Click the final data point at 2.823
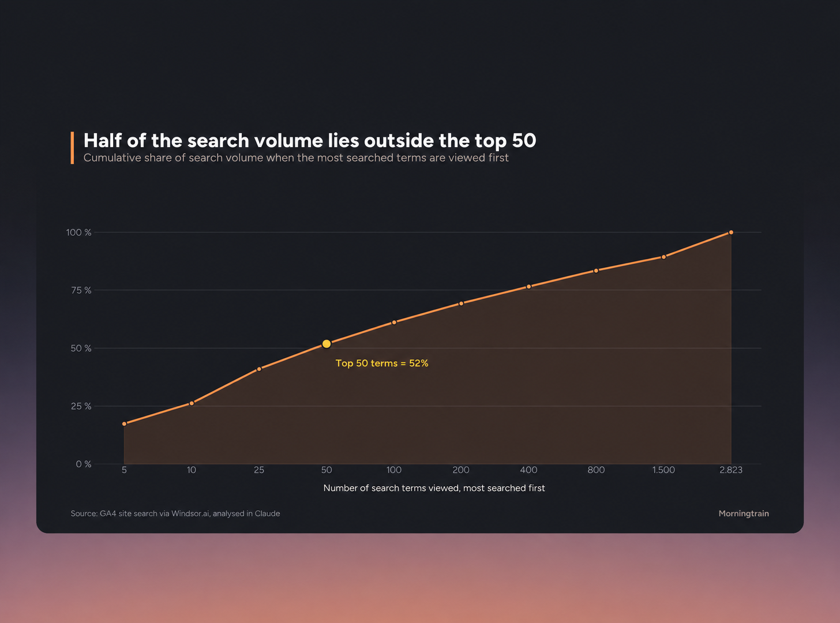This screenshot has width=840, height=623. (x=731, y=232)
